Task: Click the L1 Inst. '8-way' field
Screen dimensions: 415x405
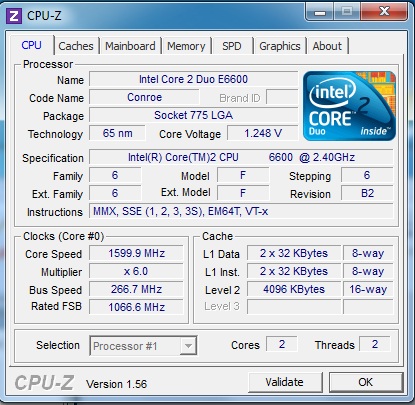Action: (x=368, y=271)
